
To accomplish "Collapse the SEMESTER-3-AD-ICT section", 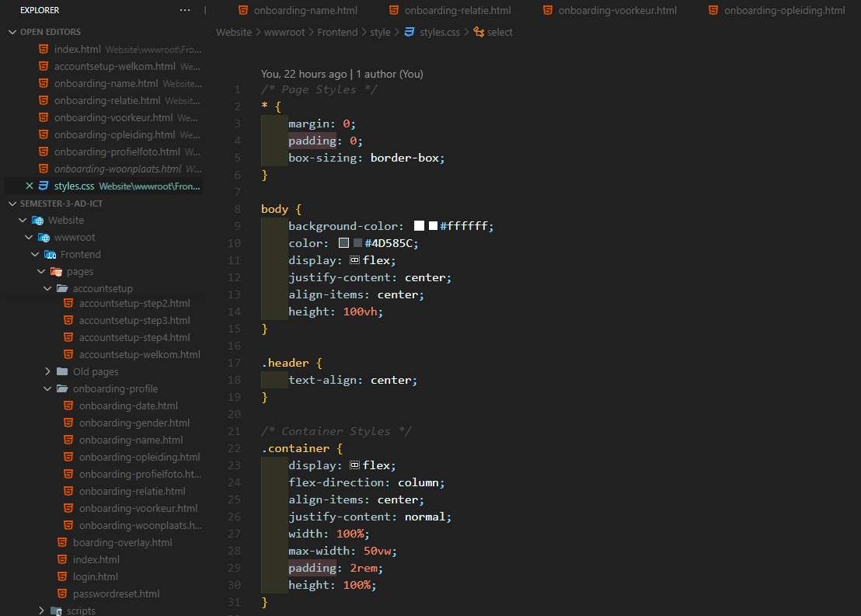I will 12,204.
